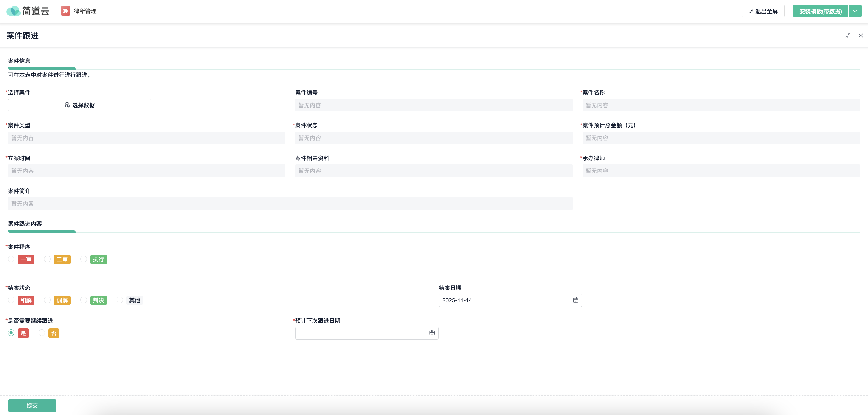868x415 pixels.
Task: Select the 一审 radio option
Action: pyautogui.click(x=11, y=259)
